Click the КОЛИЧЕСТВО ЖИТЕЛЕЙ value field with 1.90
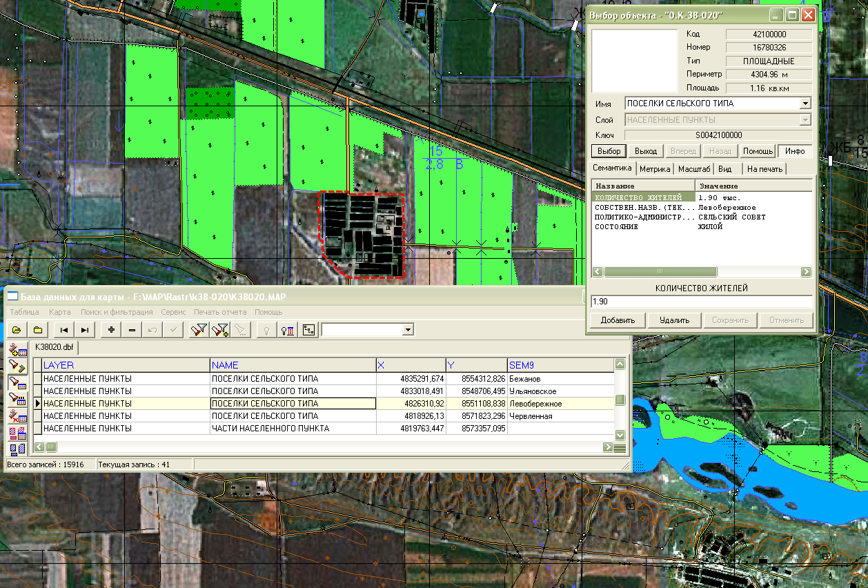868x588 pixels. click(702, 302)
